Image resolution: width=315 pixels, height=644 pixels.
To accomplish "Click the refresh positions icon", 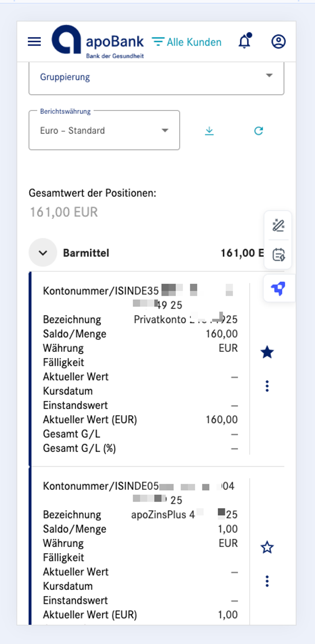I will point(259,131).
